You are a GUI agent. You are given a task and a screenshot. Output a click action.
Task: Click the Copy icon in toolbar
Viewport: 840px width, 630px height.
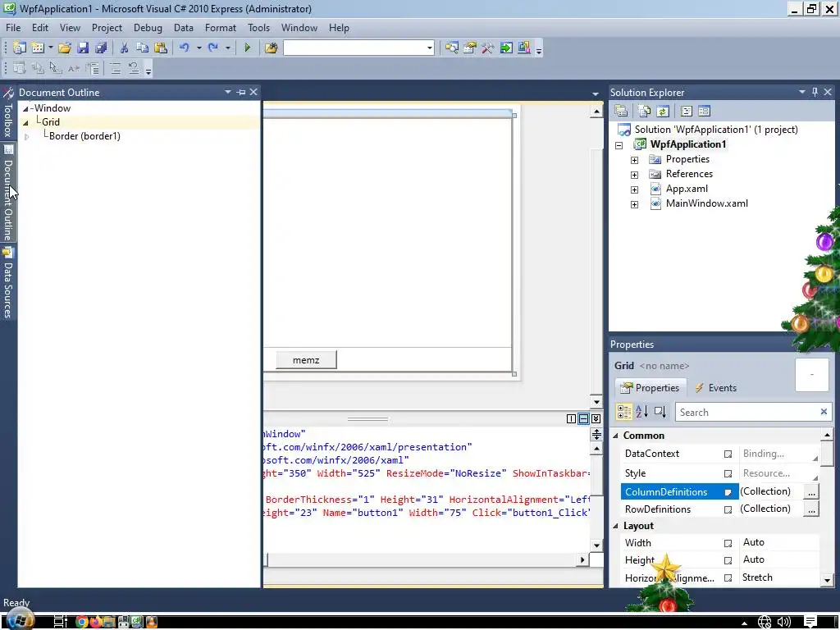142,48
